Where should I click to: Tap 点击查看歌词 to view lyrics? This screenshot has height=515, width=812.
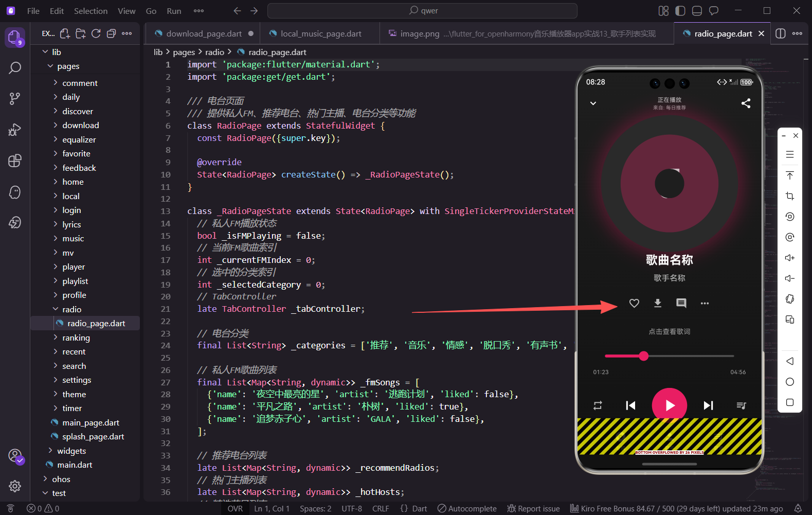pyautogui.click(x=669, y=331)
